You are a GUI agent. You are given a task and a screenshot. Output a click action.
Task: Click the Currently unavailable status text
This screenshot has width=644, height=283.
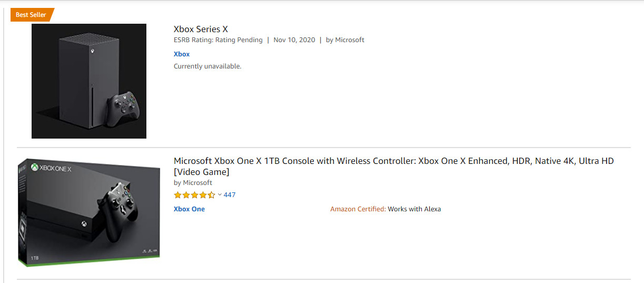point(207,66)
